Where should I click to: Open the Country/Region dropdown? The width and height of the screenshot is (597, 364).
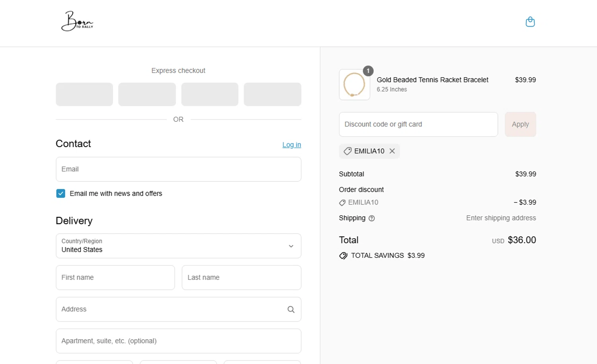(x=178, y=246)
